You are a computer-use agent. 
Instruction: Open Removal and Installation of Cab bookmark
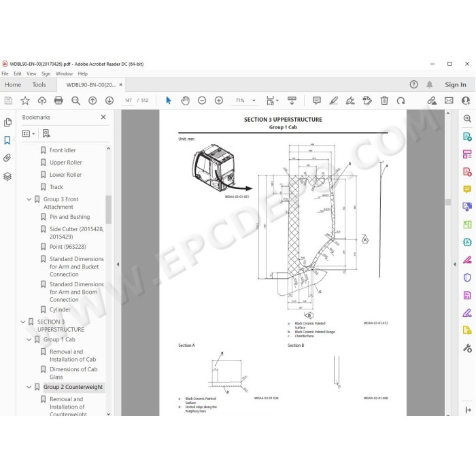click(73, 356)
